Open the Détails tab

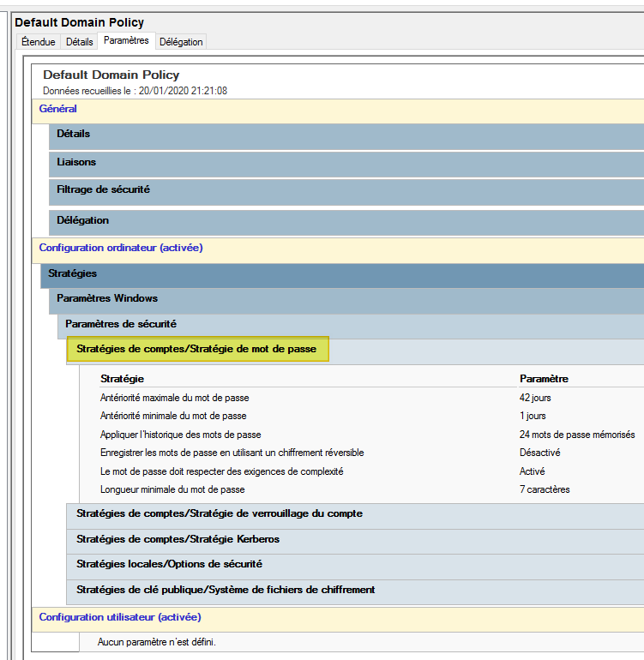point(79,42)
